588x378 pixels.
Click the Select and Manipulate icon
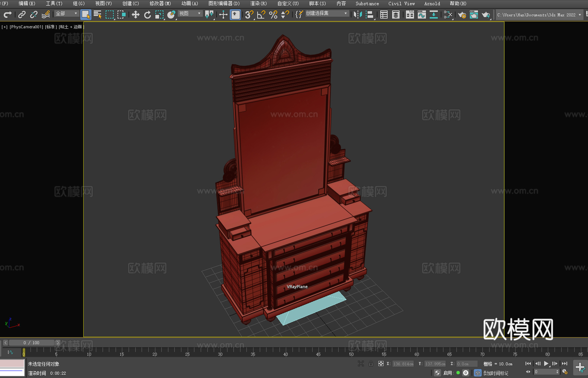(x=223, y=14)
